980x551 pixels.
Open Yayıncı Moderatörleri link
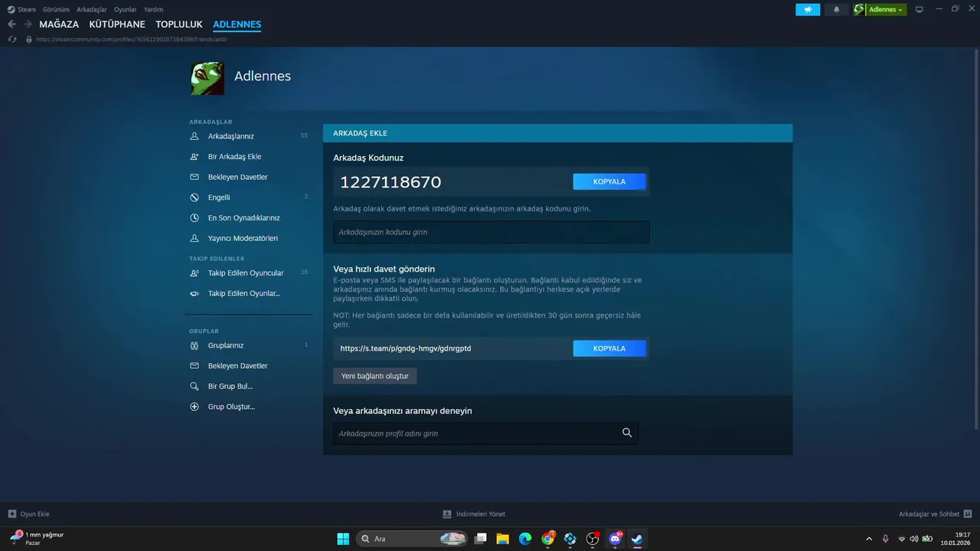click(x=243, y=238)
